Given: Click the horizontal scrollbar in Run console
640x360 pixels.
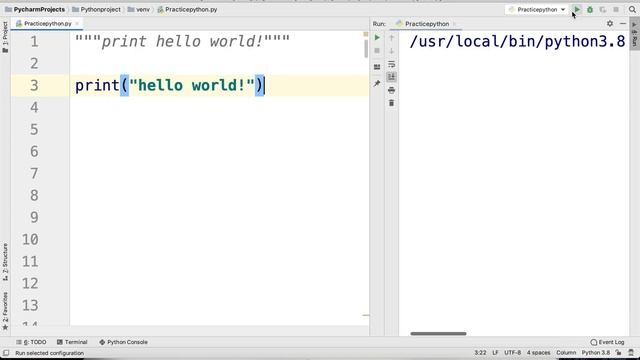Looking at the screenshot, I should [438, 333].
